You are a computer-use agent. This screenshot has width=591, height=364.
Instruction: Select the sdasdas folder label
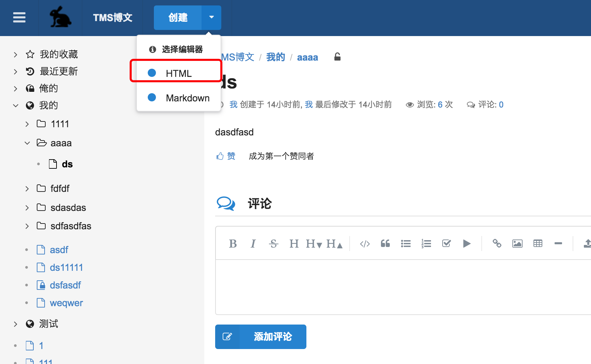click(68, 208)
